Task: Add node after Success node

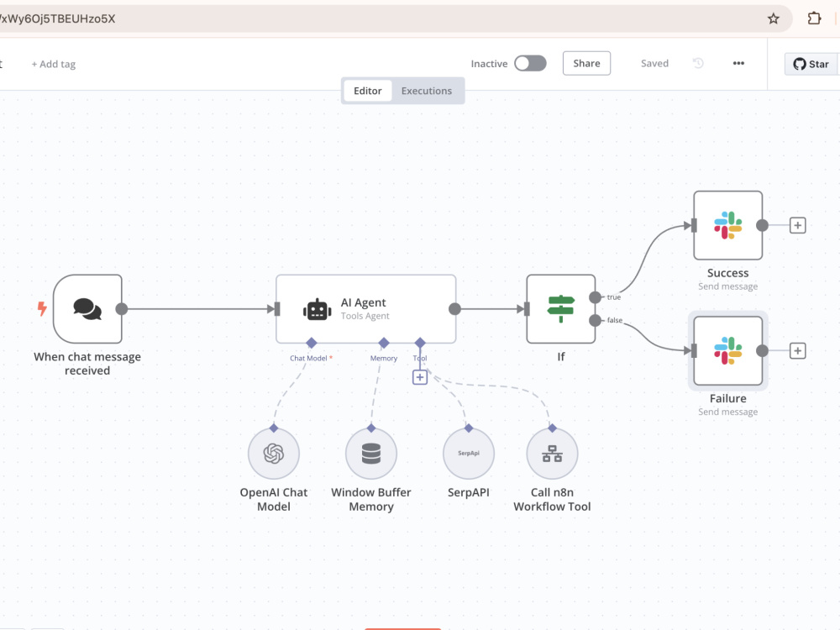Action: click(798, 225)
